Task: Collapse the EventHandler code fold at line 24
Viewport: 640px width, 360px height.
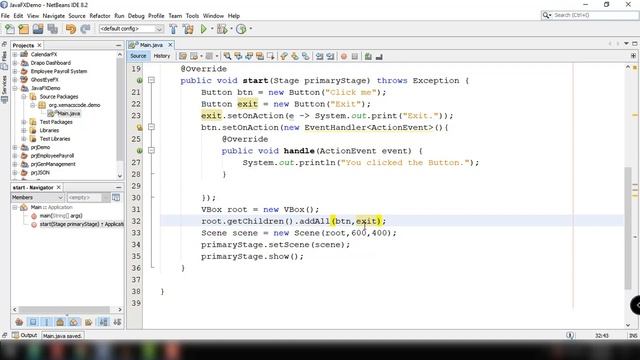Action: tap(151, 127)
